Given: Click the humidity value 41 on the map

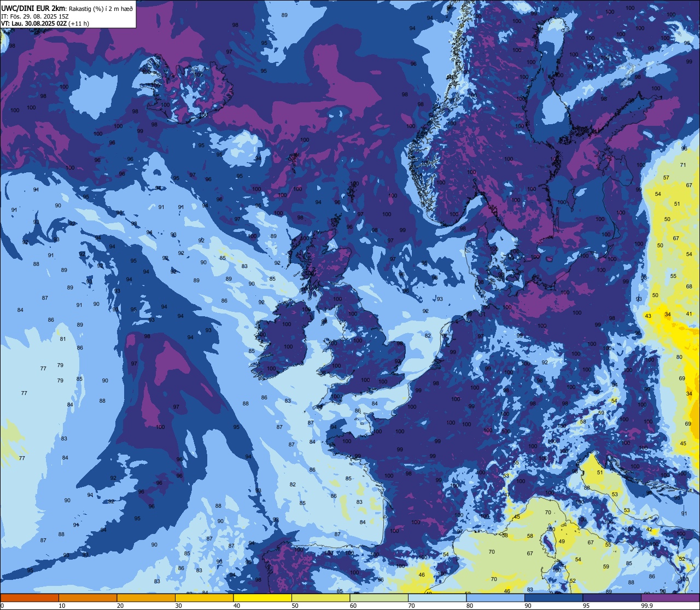Looking at the screenshot, I should [x=689, y=314].
